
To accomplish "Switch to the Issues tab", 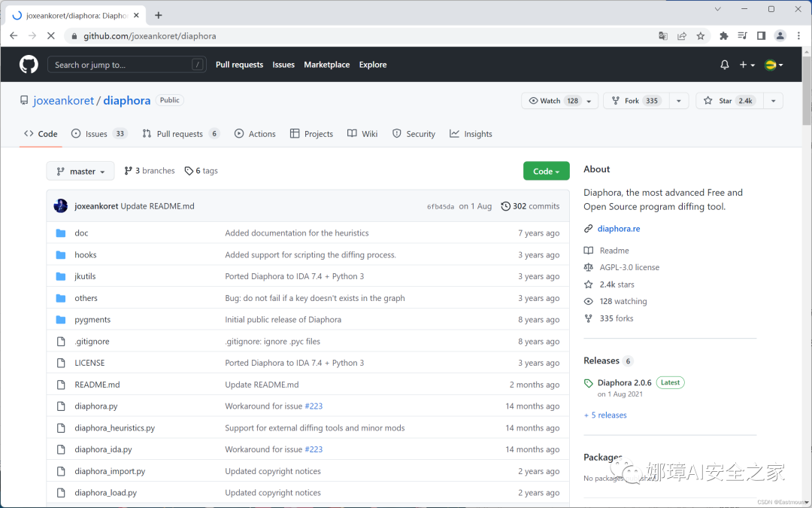I will point(99,134).
